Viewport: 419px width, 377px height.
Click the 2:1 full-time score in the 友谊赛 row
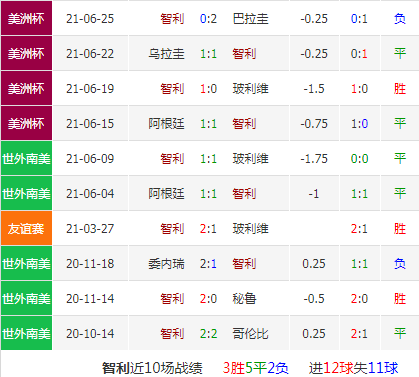[208, 229]
